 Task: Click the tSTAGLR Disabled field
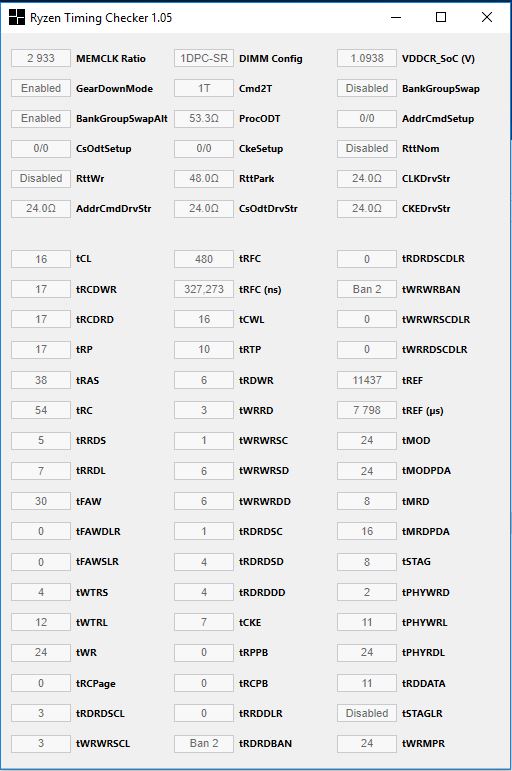[366, 712]
